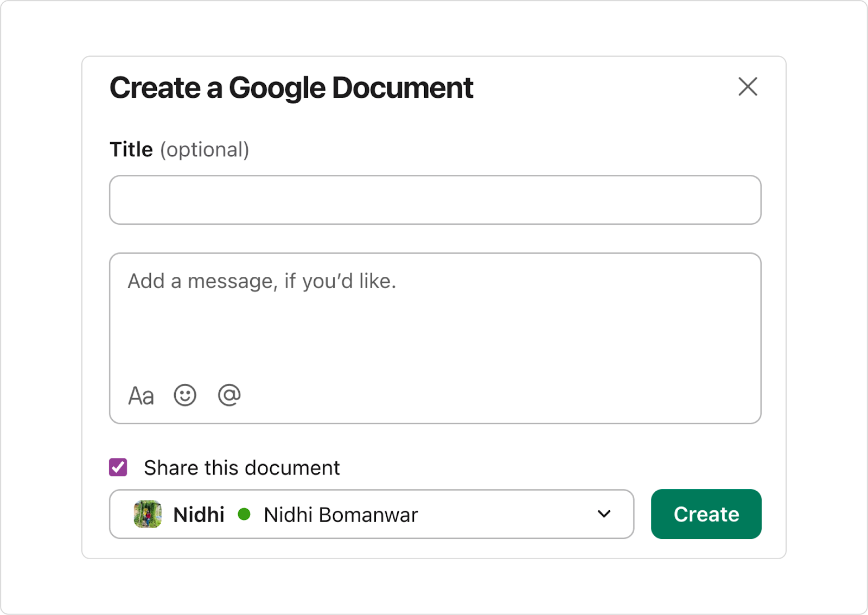Click the Title input field
Screen dimensions: 868x615
(435, 200)
